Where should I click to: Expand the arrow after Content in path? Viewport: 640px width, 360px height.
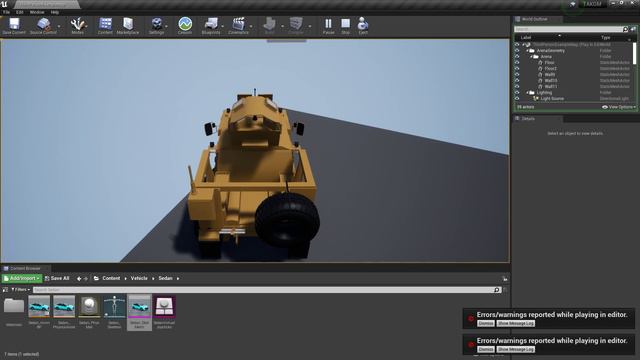pos(125,279)
